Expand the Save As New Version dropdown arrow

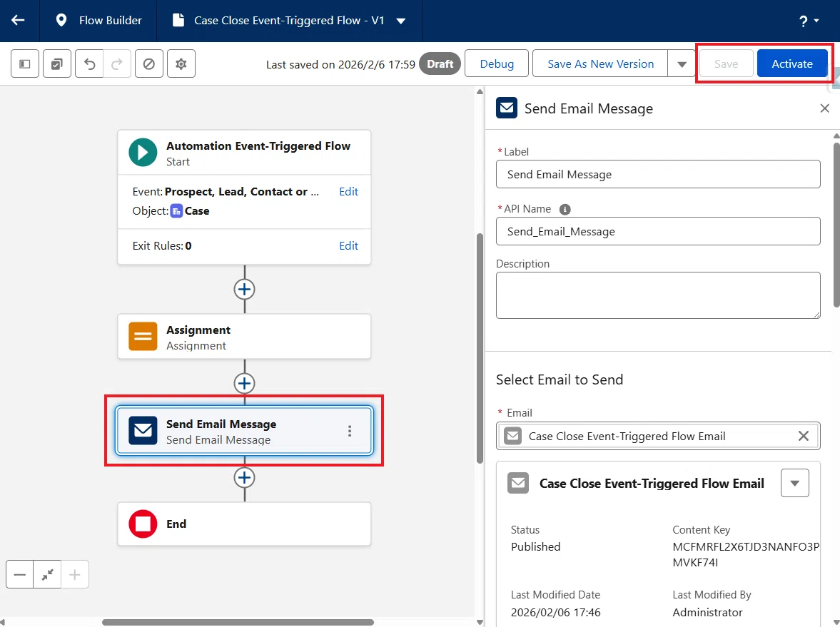(x=682, y=63)
